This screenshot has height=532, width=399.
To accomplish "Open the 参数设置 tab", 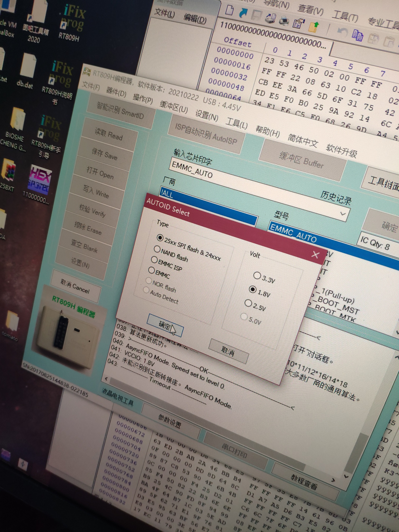I will 170,421.
